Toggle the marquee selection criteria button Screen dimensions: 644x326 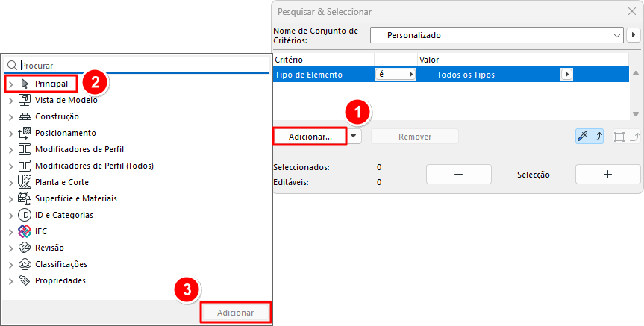click(626, 137)
